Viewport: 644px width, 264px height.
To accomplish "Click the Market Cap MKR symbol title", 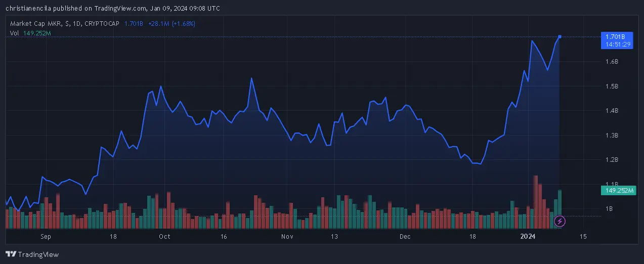I will 64,24.
